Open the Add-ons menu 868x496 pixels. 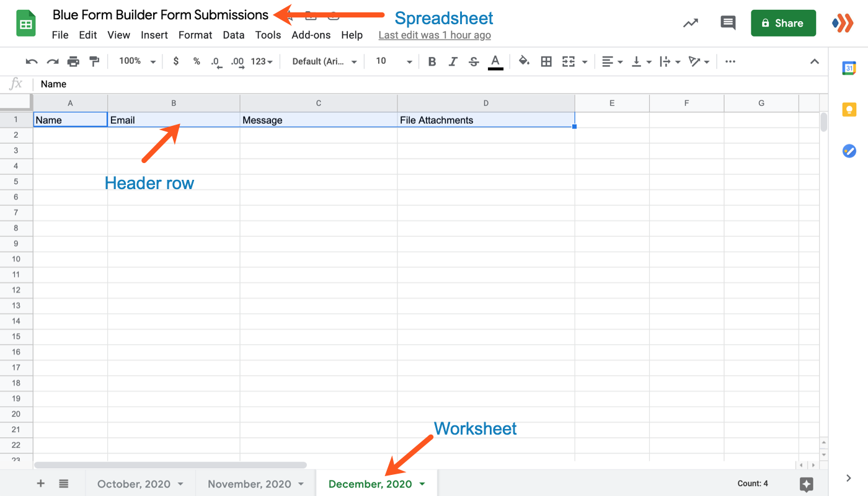pos(311,35)
